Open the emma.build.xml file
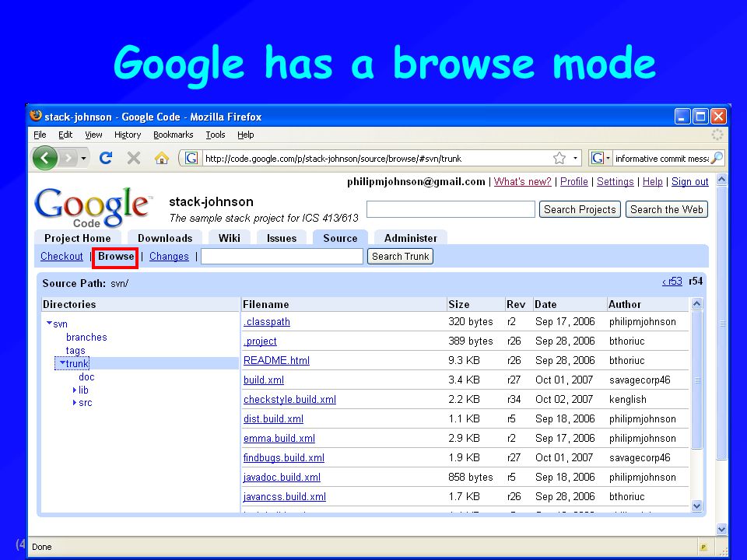This screenshot has width=747, height=560. point(279,438)
